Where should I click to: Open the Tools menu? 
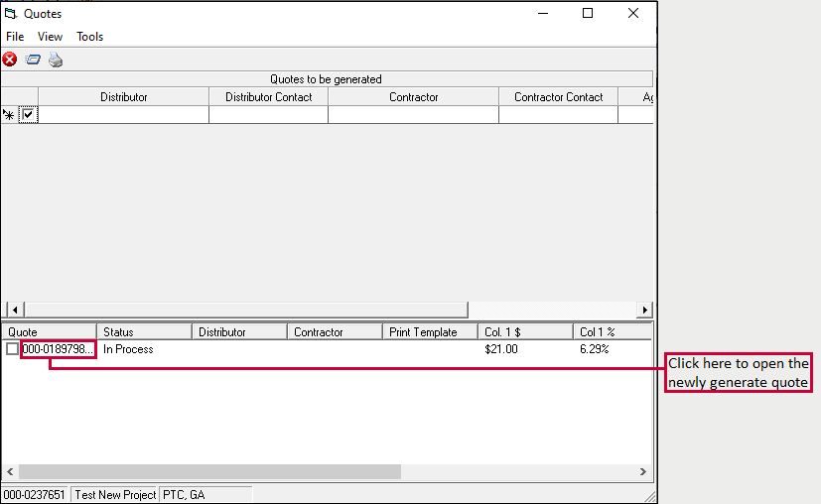tap(90, 37)
